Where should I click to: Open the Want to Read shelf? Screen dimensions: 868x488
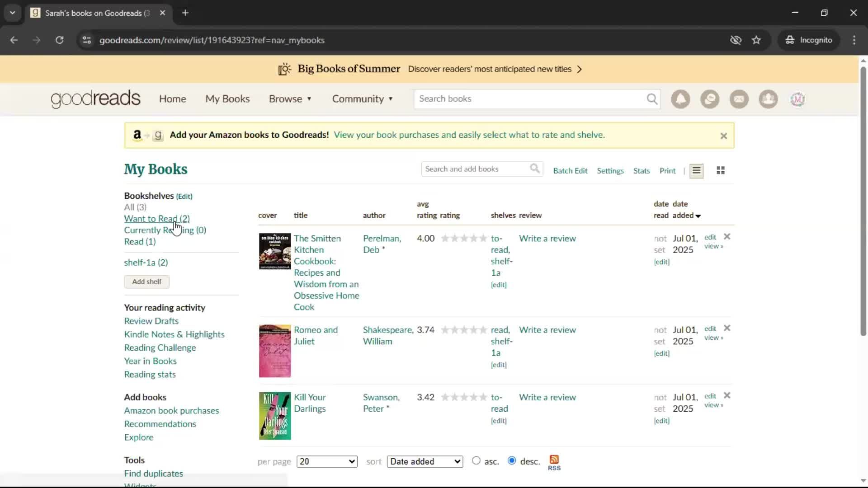tap(157, 219)
